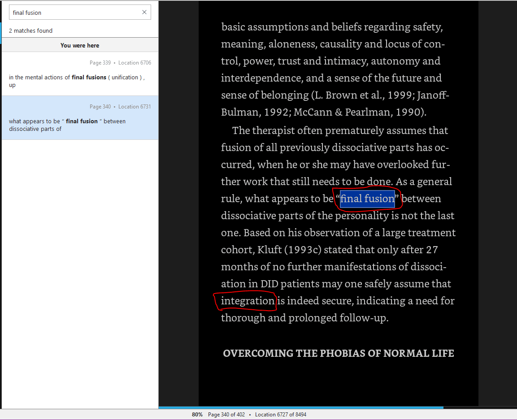Click the highlighted "final fusion" in book page
The height and width of the screenshot is (420, 517).
(x=367, y=199)
